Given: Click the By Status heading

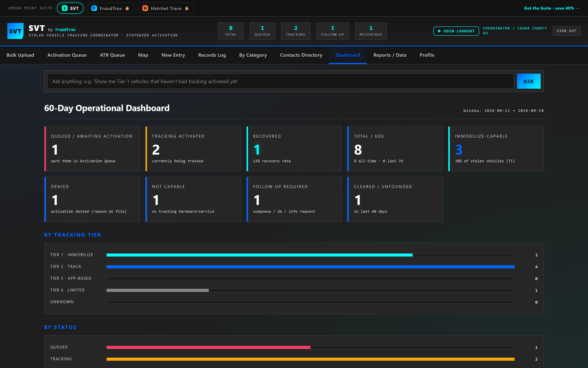Looking at the screenshot, I should (60, 327).
